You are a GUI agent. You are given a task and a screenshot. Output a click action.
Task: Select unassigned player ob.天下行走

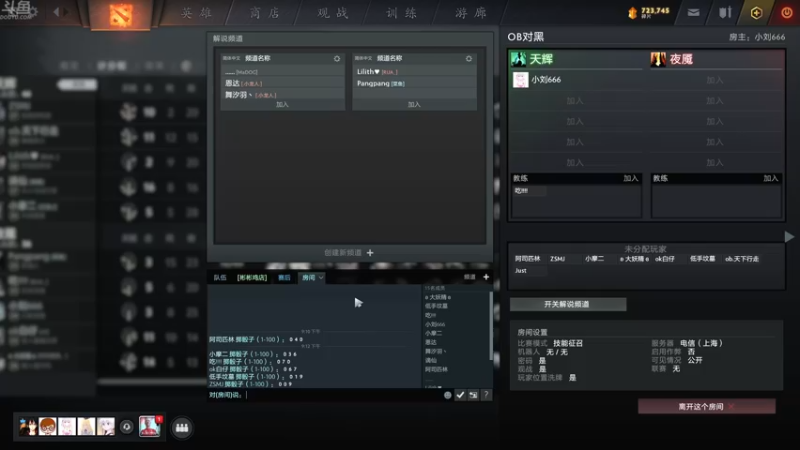click(742, 259)
